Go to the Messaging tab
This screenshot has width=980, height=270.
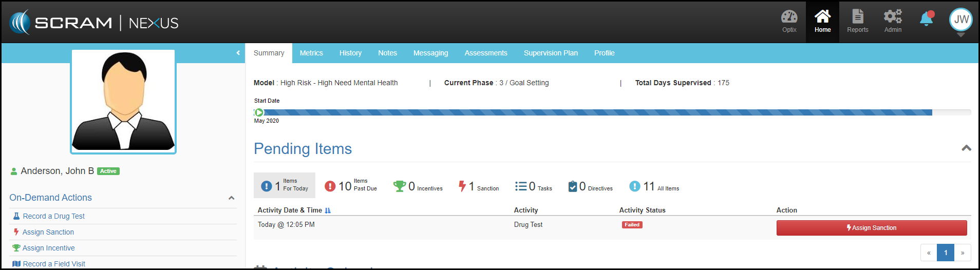coord(430,53)
